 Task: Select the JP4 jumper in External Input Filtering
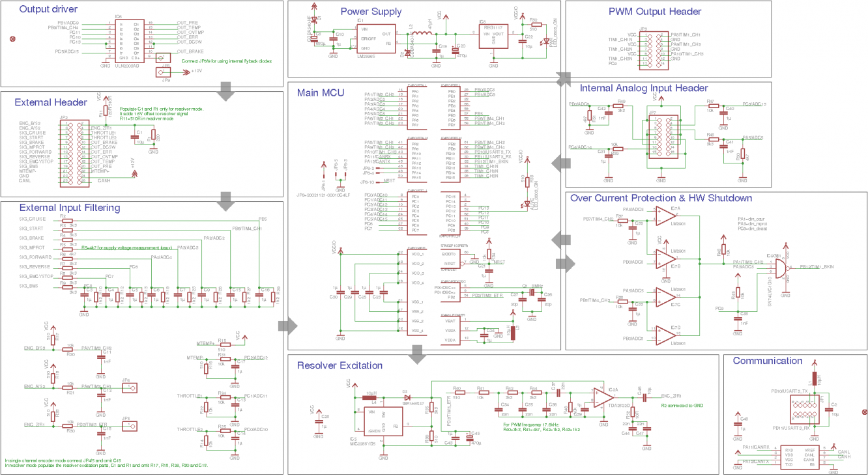point(131,389)
